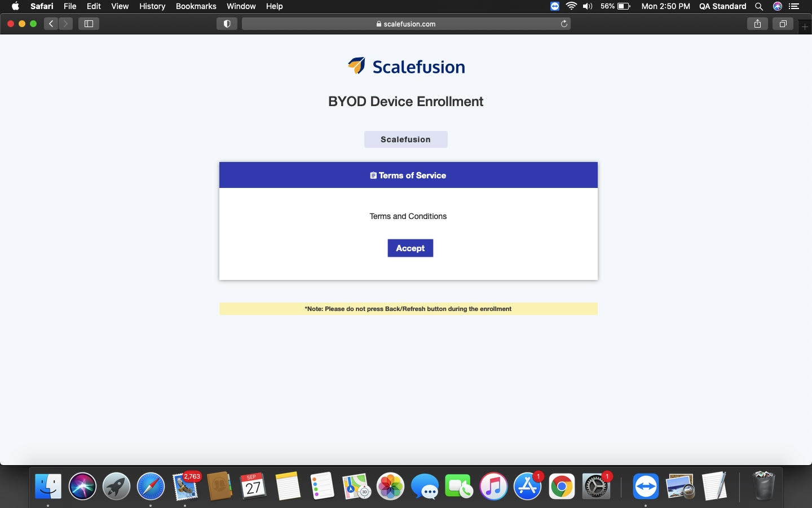Image resolution: width=812 pixels, height=508 pixels.
Task: Go forward in Safari history
Action: point(65,24)
